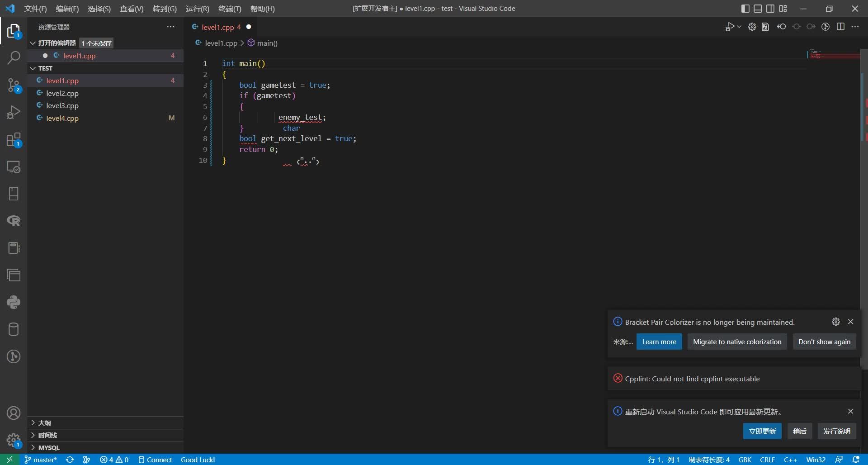Image resolution: width=868 pixels, height=465 pixels.
Task: Open the Search view in the activity bar
Action: tap(14, 58)
